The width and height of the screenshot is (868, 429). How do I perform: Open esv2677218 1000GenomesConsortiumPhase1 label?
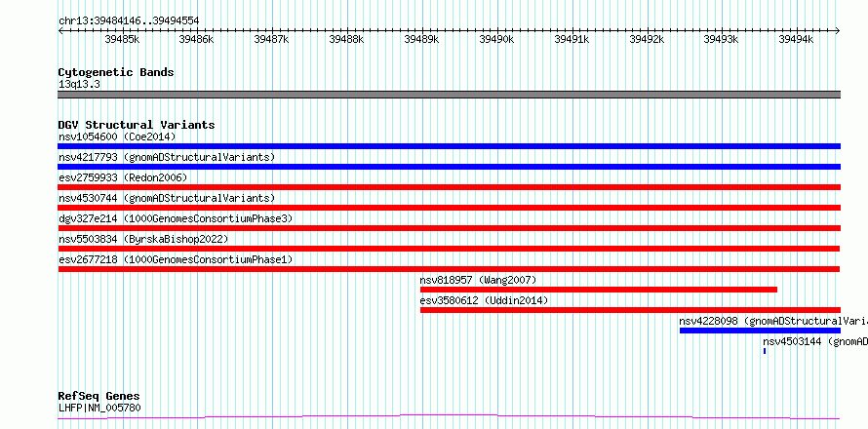pyautogui.click(x=176, y=259)
